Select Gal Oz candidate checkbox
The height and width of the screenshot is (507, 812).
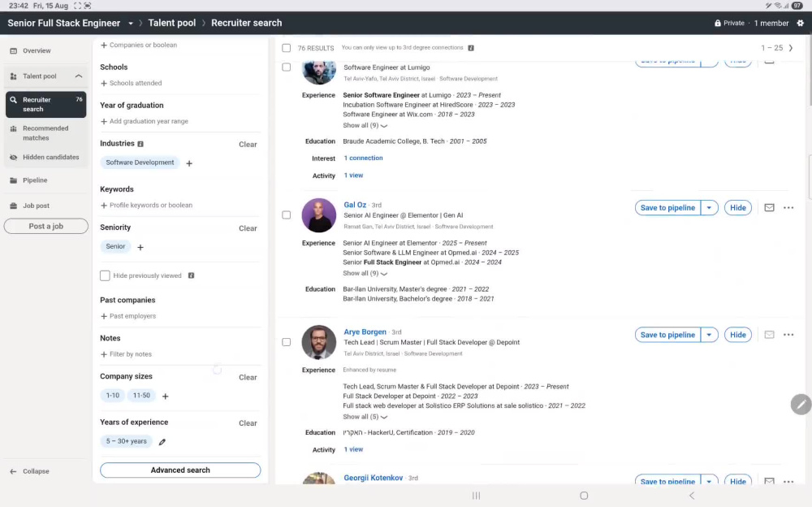287,215
